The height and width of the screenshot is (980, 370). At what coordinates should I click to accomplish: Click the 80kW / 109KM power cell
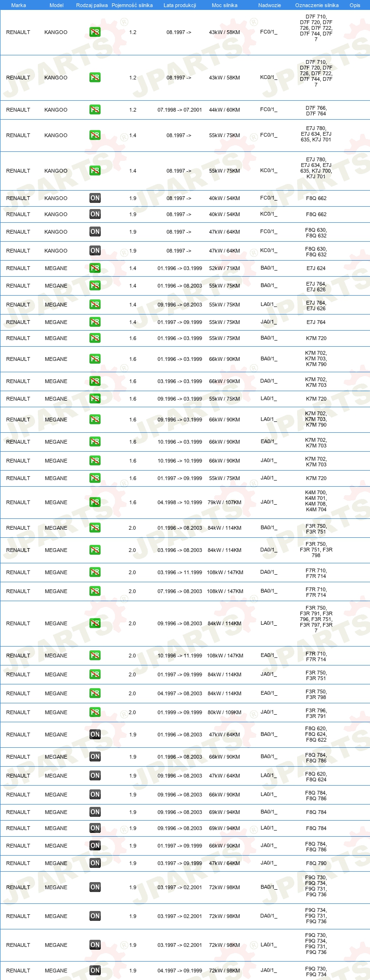coord(224,712)
